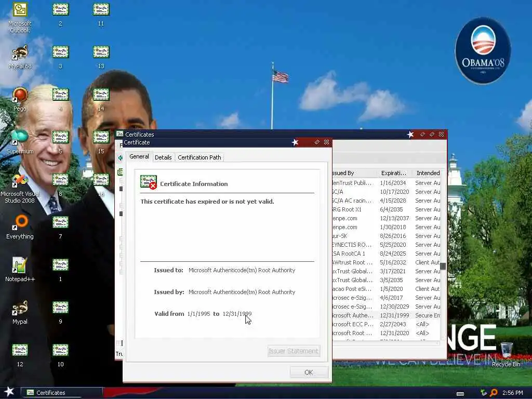
Task: Select certificate file named 14 on desktop
Action: click(x=101, y=100)
